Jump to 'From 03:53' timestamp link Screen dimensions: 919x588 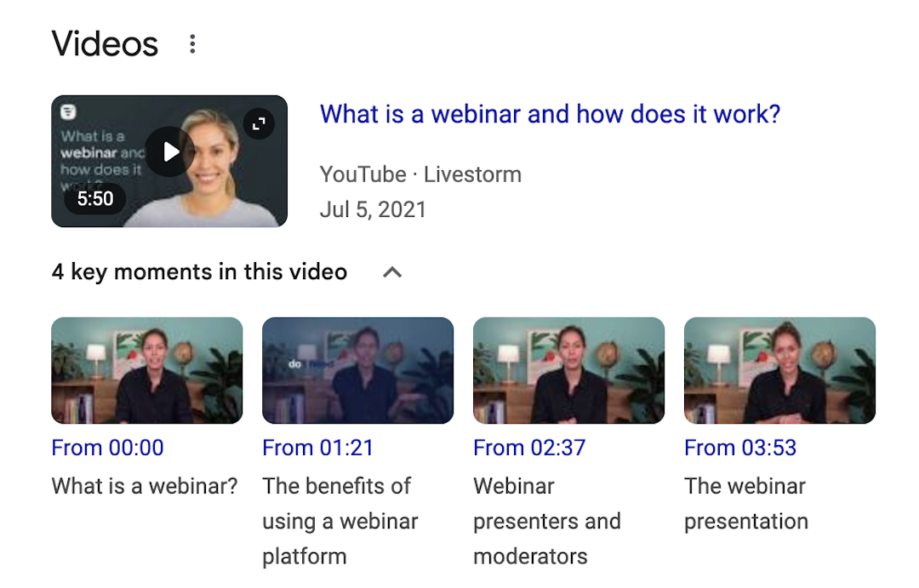pos(740,448)
